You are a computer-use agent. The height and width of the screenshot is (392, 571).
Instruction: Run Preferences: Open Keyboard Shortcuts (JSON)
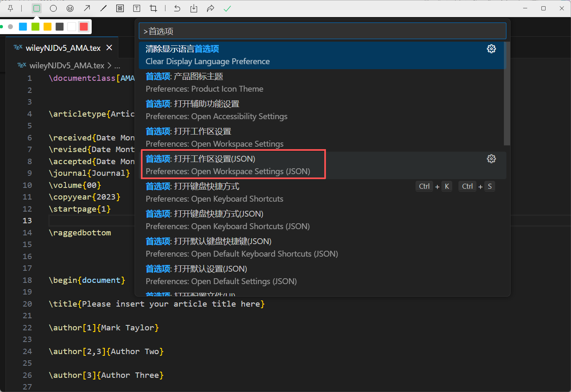coord(322,220)
